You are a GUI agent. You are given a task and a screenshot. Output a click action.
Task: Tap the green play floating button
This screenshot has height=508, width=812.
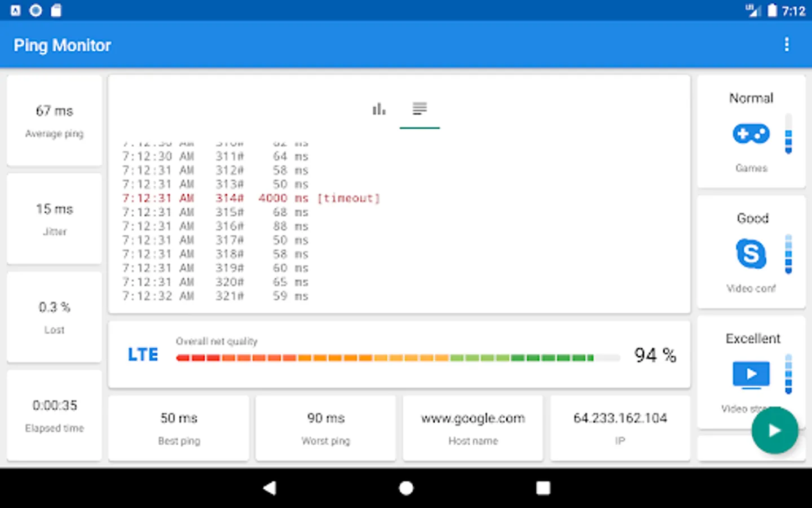tap(774, 431)
